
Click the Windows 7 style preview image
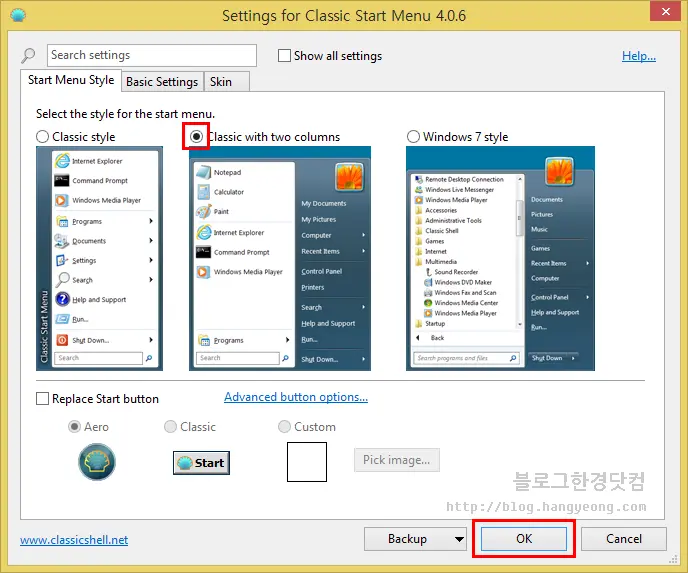point(500,257)
